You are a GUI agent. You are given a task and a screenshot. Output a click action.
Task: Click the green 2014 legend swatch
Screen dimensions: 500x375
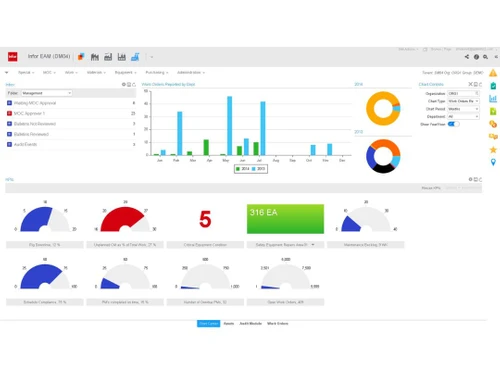[238, 169]
